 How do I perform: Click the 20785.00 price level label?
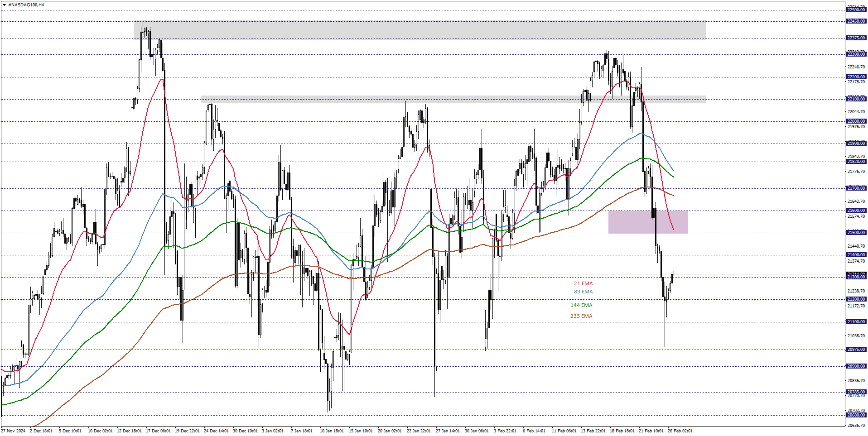point(856,392)
